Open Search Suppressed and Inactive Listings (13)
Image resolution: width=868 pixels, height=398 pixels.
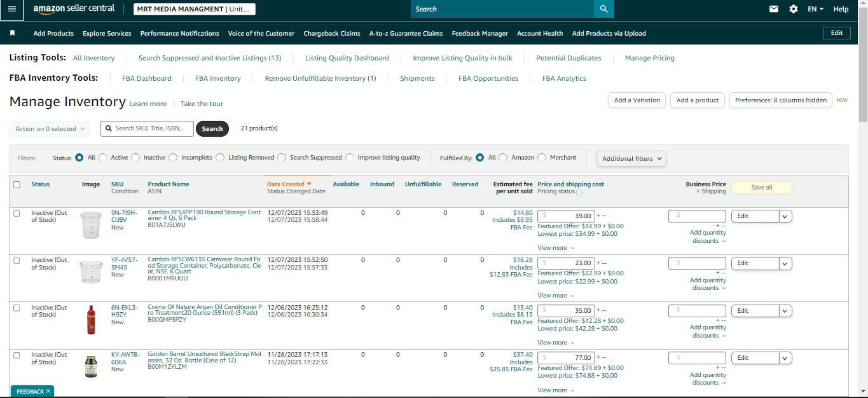tap(210, 58)
